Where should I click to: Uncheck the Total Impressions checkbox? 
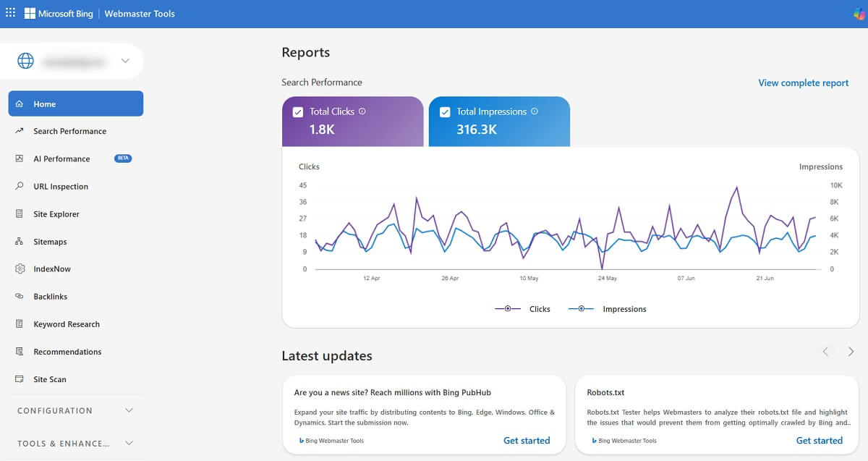tap(444, 112)
